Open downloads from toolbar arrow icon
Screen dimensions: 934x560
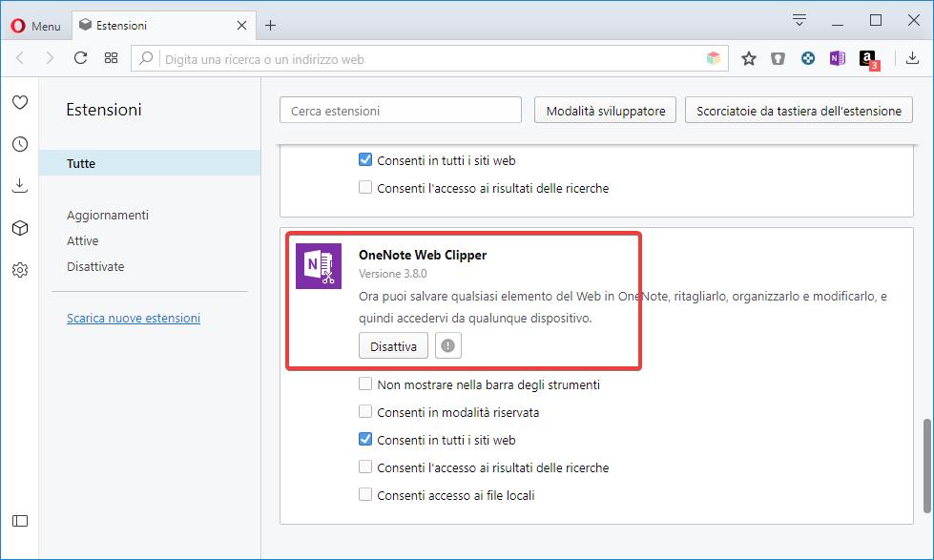(912, 58)
